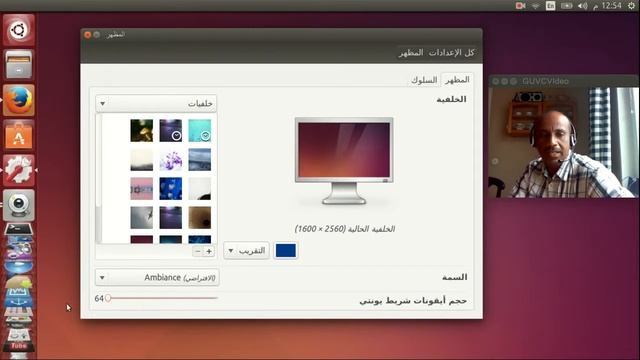
Task: Open the keyboard layout indicator
Action: point(551,6)
